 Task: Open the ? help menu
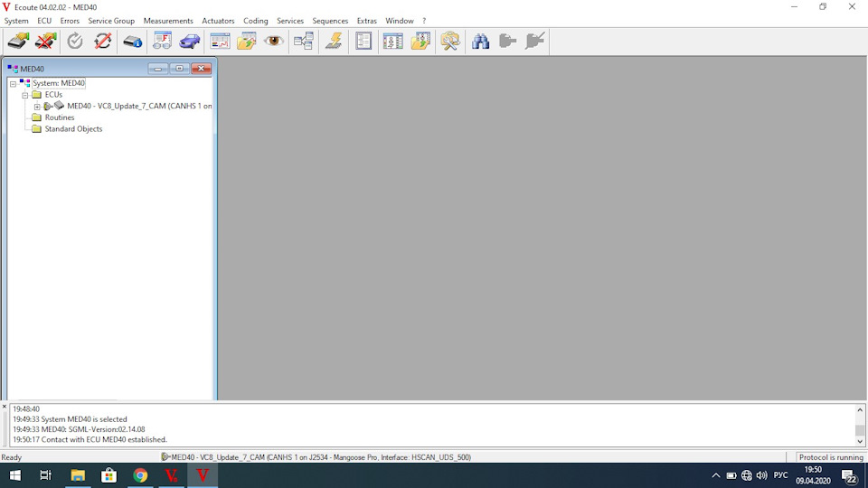(424, 21)
